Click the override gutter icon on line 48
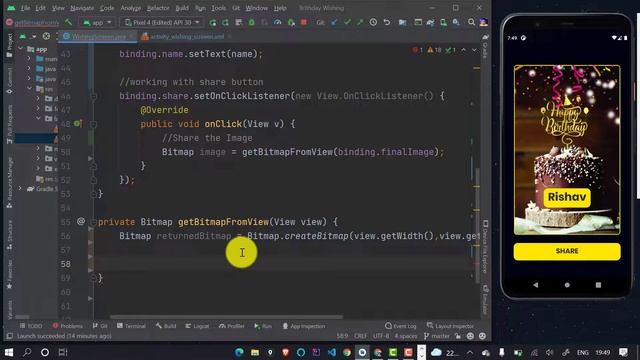Screen dimensions: 640x360 (x=77, y=123)
